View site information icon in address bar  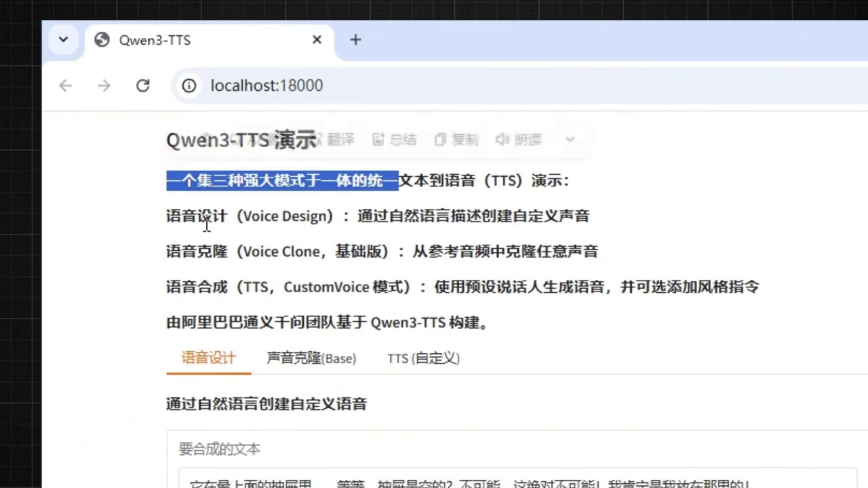[x=189, y=85]
